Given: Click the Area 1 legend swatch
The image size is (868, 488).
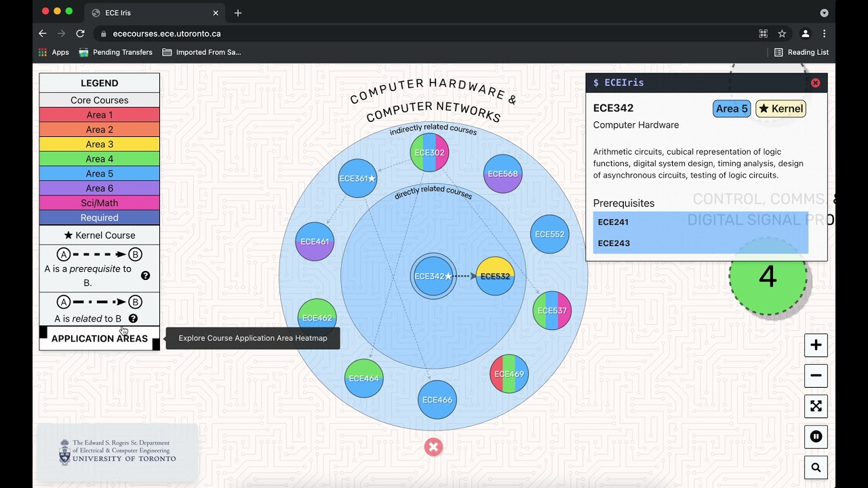Looking at the screenshot, I should pyautogui.click(x=100, y=115).
